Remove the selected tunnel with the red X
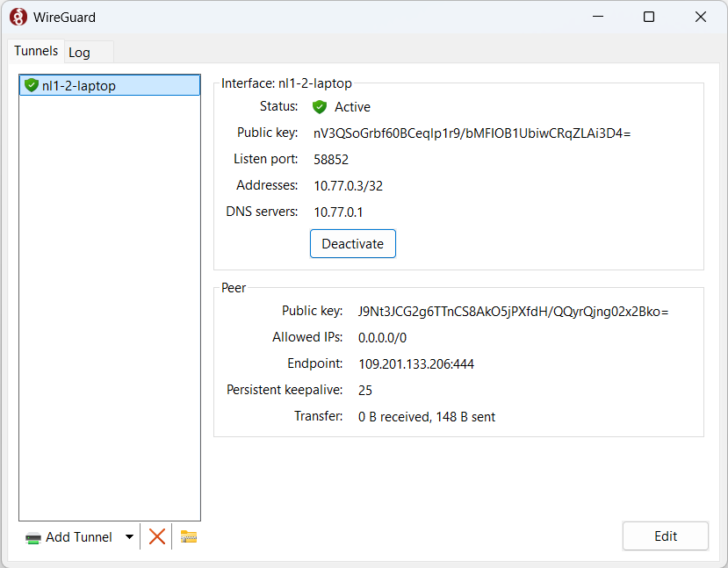728x568 pixels. [x=157, y=536]
